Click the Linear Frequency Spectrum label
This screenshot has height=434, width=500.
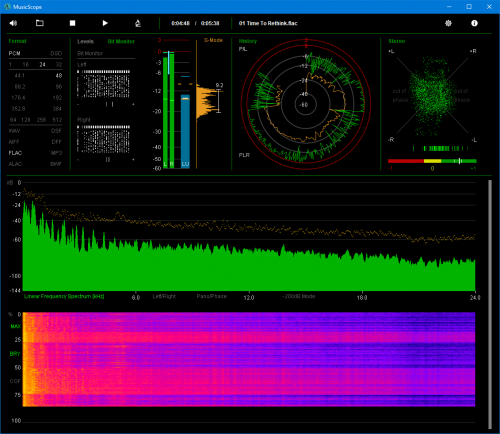[x=64, y=296]
